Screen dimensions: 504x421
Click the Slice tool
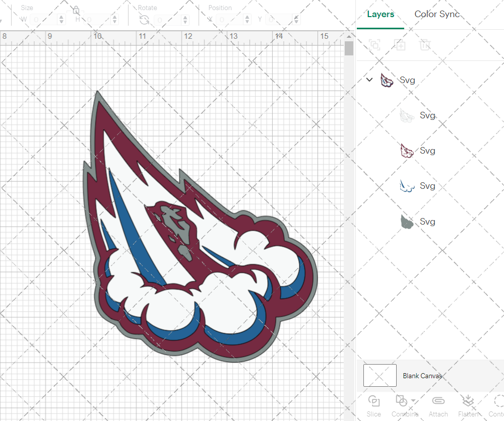(374, 406)
